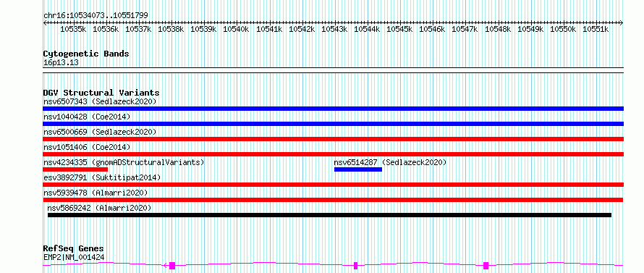Image resolution: width=644 pixels, height=273 pixels.
Task: Click the black bar for nsv5869242
Action: (329, 215)
